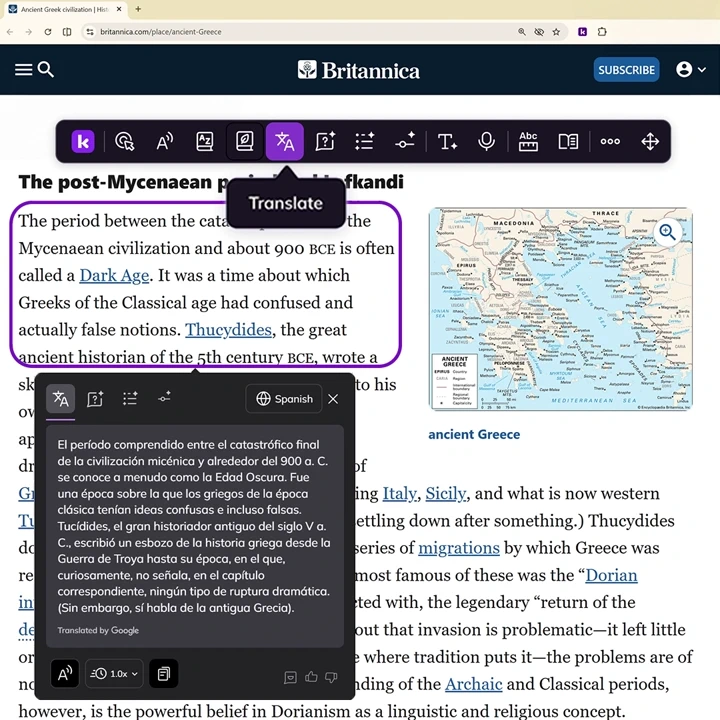This screenshot has width=720, height=720.
Task: Switch to the summarize list tab in popup
Action: tap(130, 399)
